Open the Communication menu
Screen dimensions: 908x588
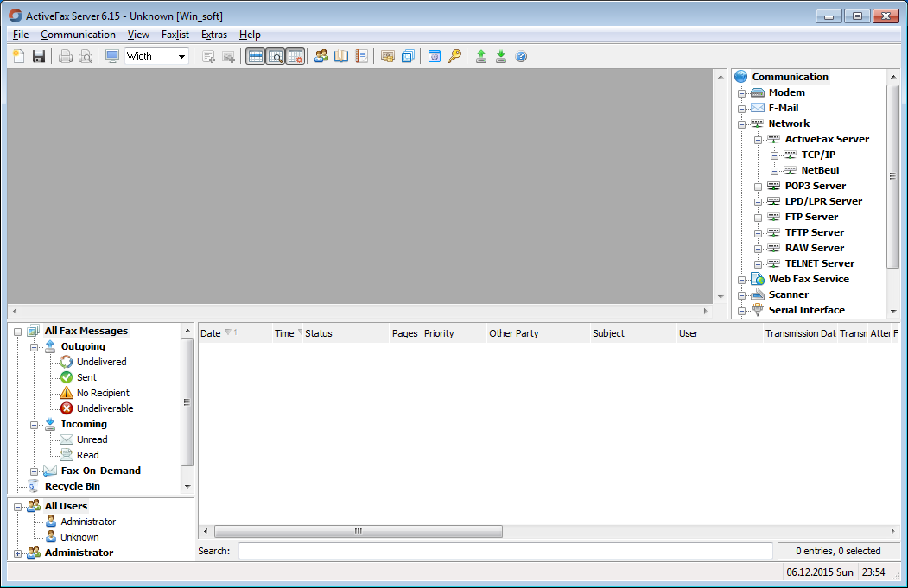(x=78, y=35)
